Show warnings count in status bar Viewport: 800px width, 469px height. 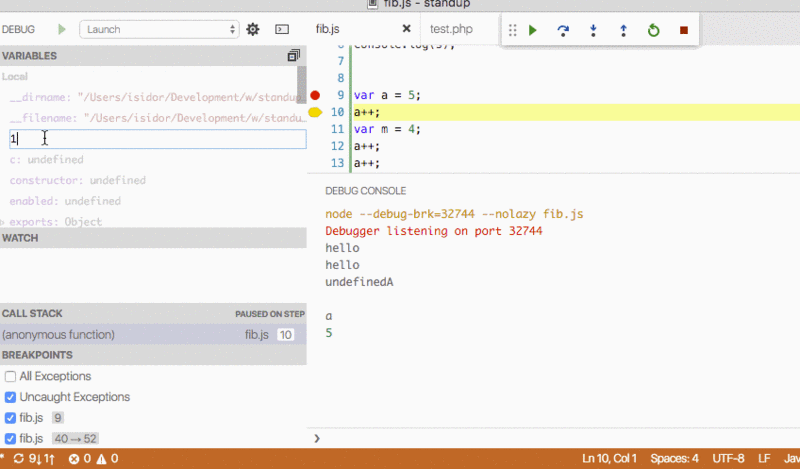pyautogui.click(x=107, y=458)
